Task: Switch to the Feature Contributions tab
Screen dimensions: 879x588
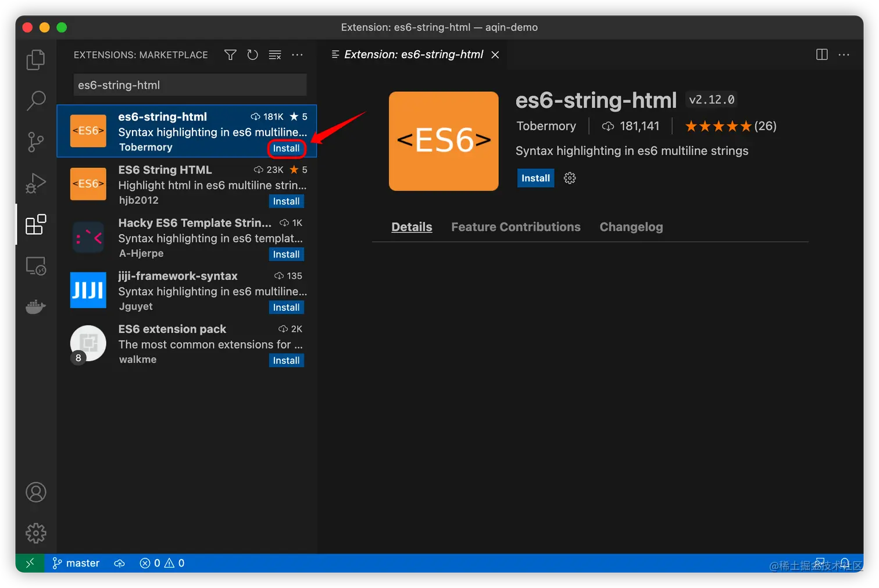Action: [x=516, y=227]
